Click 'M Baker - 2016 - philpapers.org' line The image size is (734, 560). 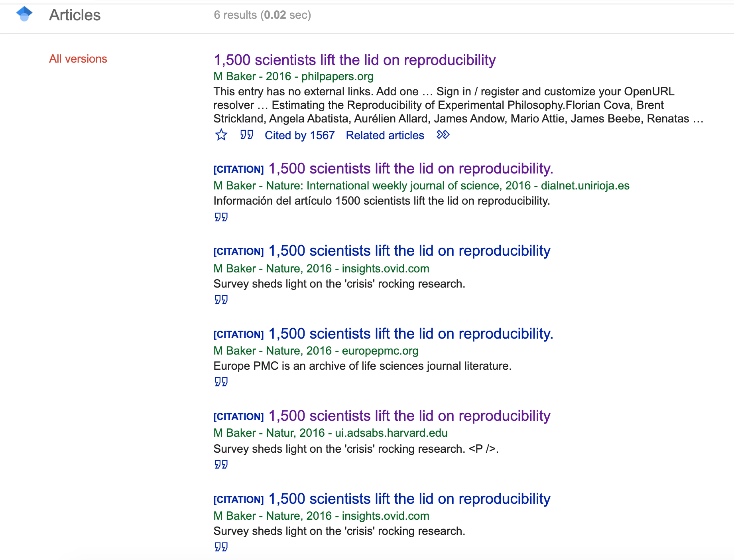click(x=293, y=76)
